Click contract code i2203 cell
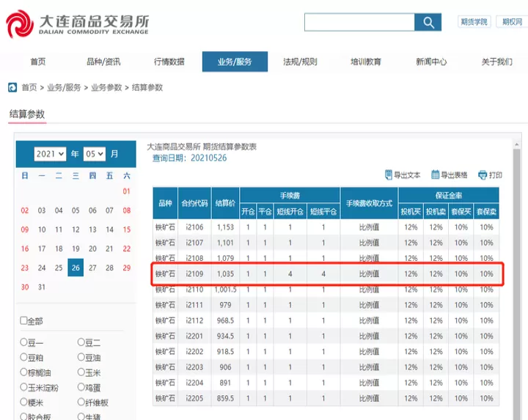The image size is (528, 420). click(194, 367)
